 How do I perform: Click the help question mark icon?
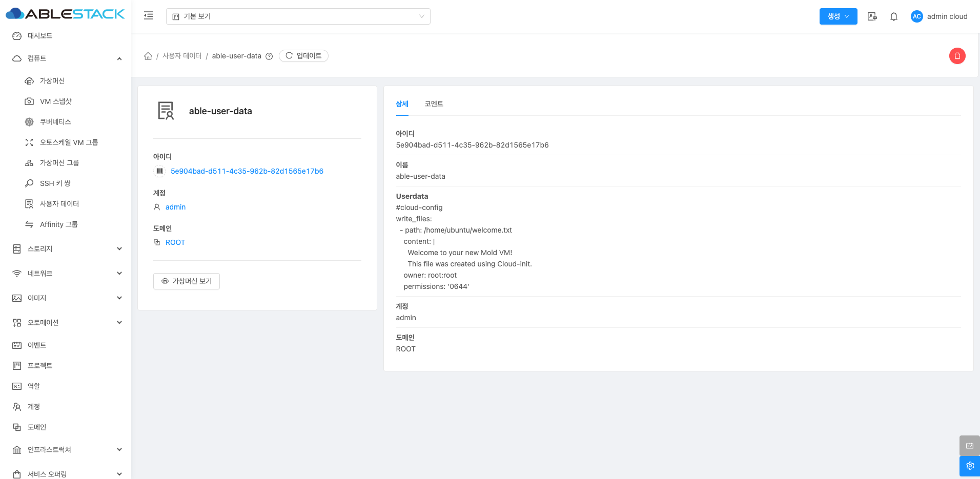coord(269,56)
